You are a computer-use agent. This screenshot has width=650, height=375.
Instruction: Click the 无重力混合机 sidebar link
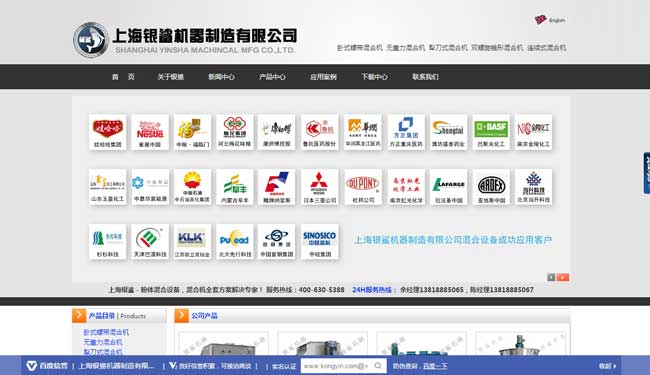tap(103, 342)
